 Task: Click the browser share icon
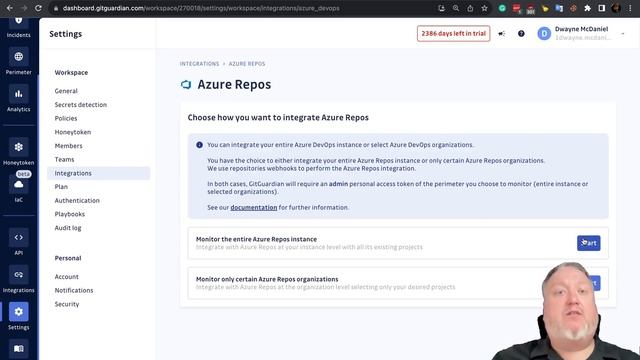tap(470, 8)
